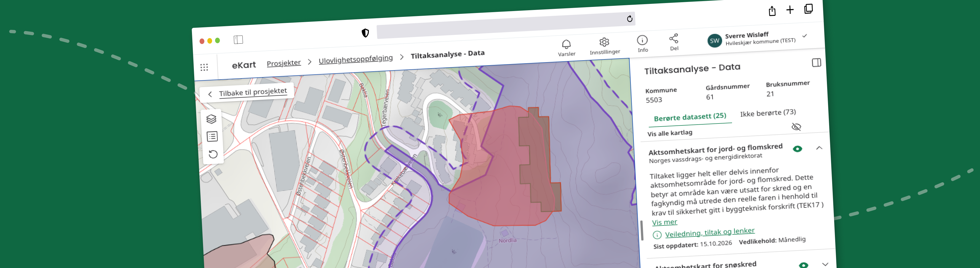Open the map layers tool
Screen dimensions: 980x268
pyautogui.click(x=212, y=119)
